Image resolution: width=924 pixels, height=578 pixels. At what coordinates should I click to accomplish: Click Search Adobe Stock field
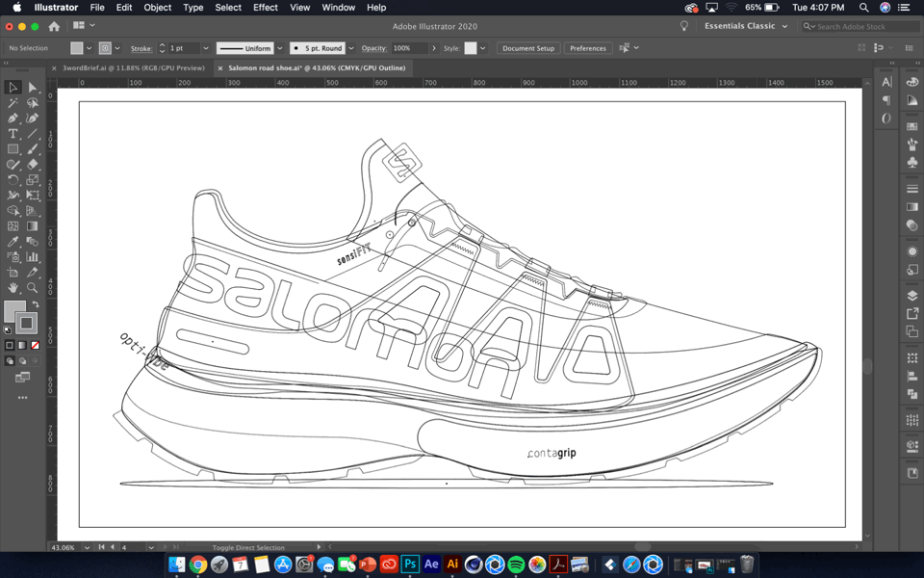point(860,27)
